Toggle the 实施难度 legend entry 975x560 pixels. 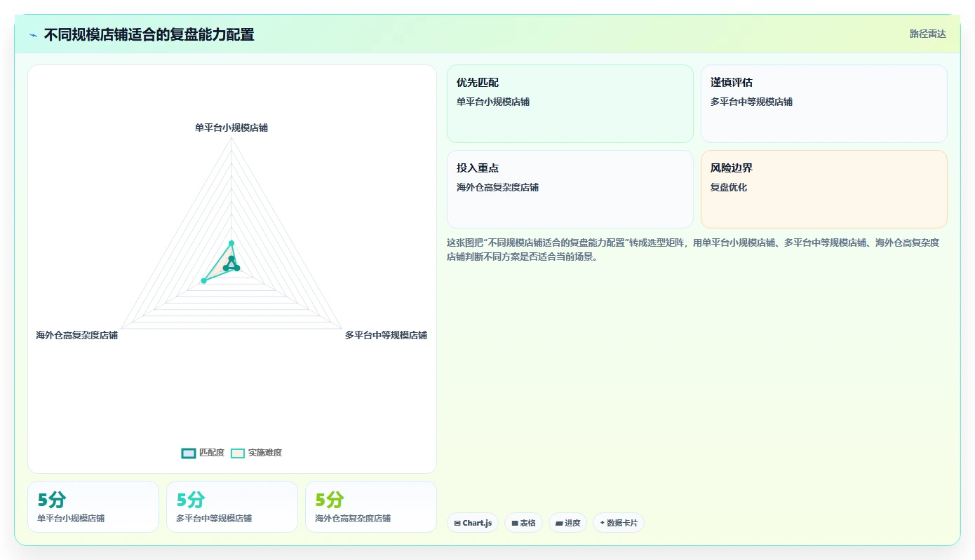[257, 453]
